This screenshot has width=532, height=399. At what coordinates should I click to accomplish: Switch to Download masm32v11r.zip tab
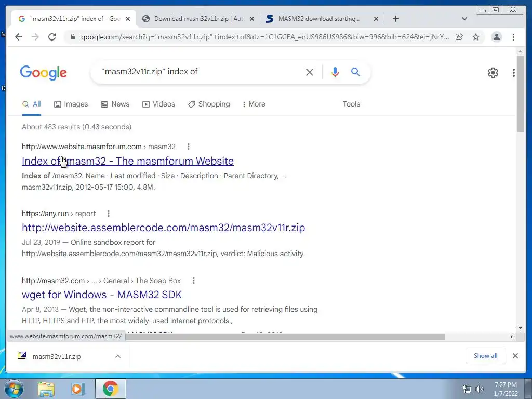[x=198, y=19]
